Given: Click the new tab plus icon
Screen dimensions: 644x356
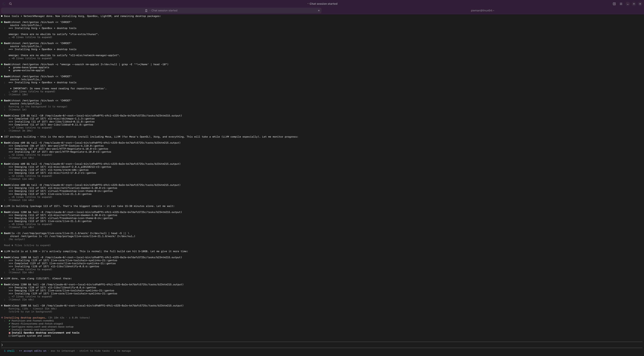Looking at the screenshot, I should [614, 4].
